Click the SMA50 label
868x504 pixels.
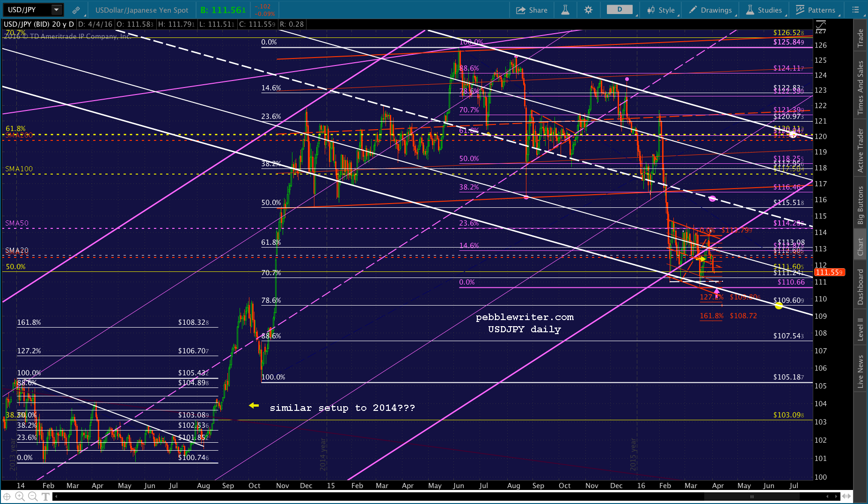tap(17, 223)
